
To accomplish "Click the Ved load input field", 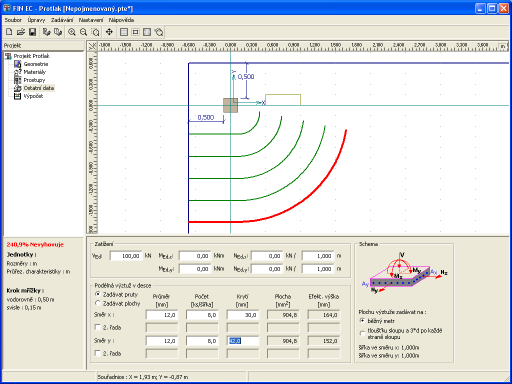I will [126, 256].
